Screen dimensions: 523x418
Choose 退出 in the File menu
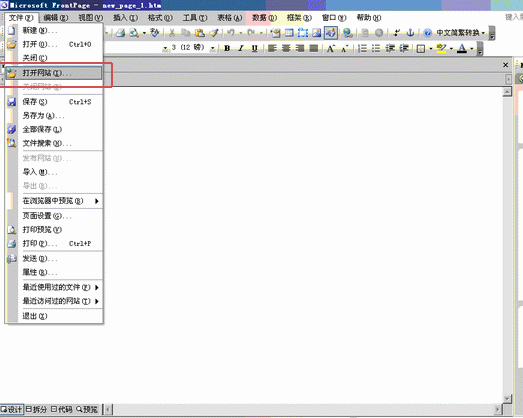54,316
